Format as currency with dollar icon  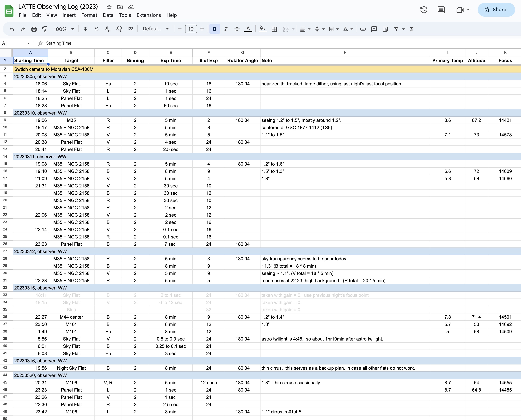tap(85, 29)
